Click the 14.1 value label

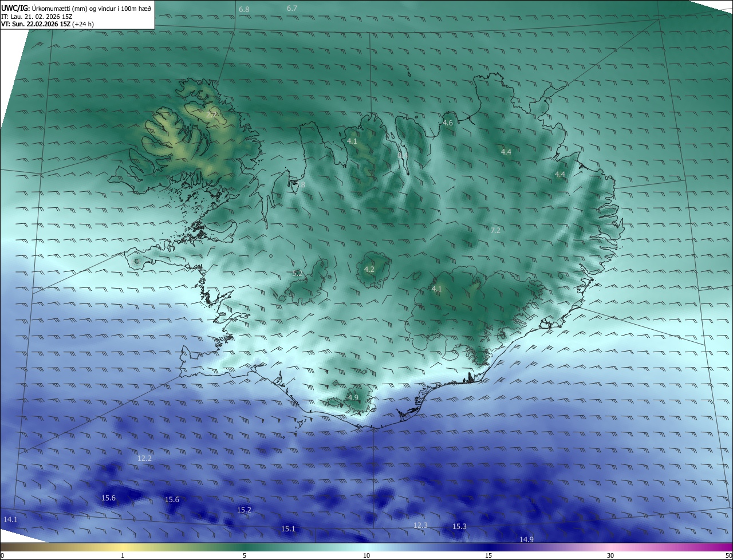(x=11, y=519)
